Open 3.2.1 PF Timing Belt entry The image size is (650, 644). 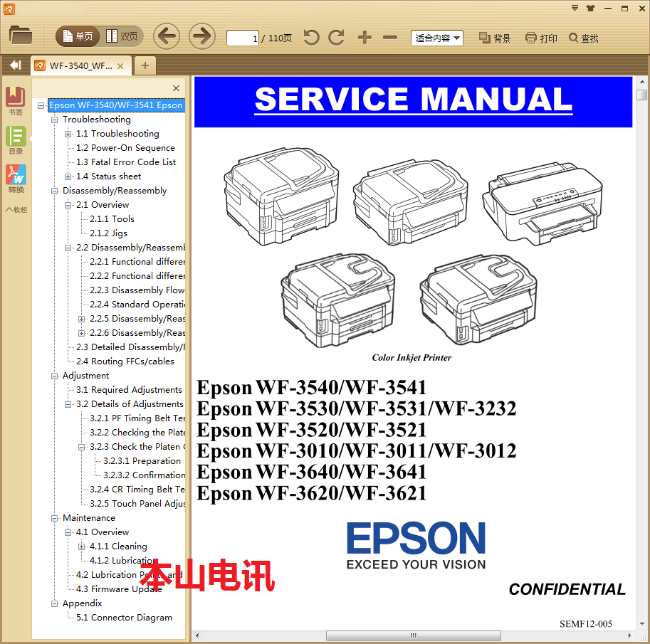(x=137, y=418)
